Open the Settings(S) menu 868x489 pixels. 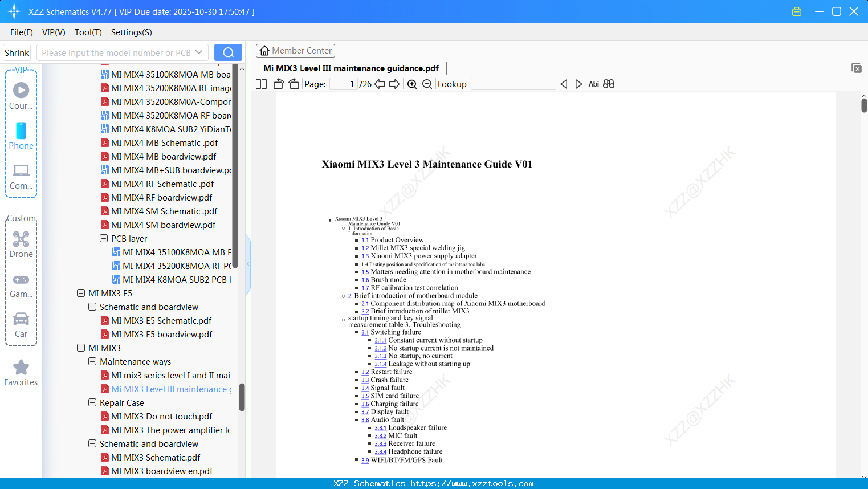[x=132, y=32]
